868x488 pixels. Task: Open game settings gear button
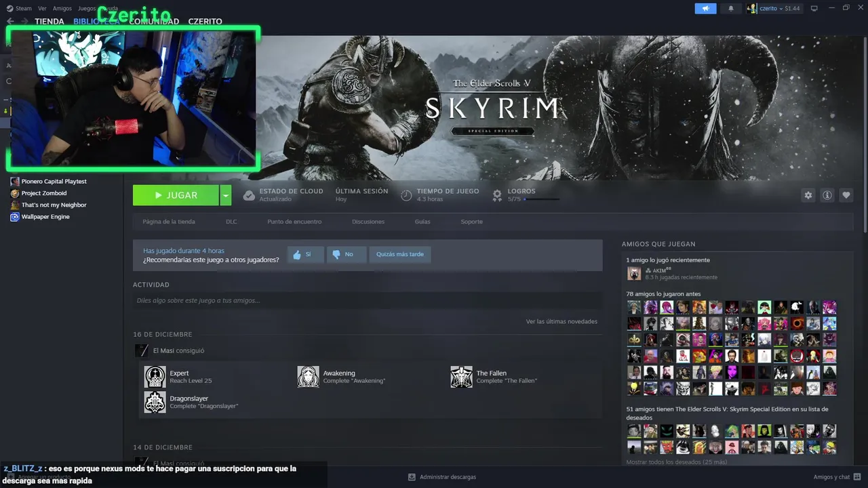(x=808, y=195)
